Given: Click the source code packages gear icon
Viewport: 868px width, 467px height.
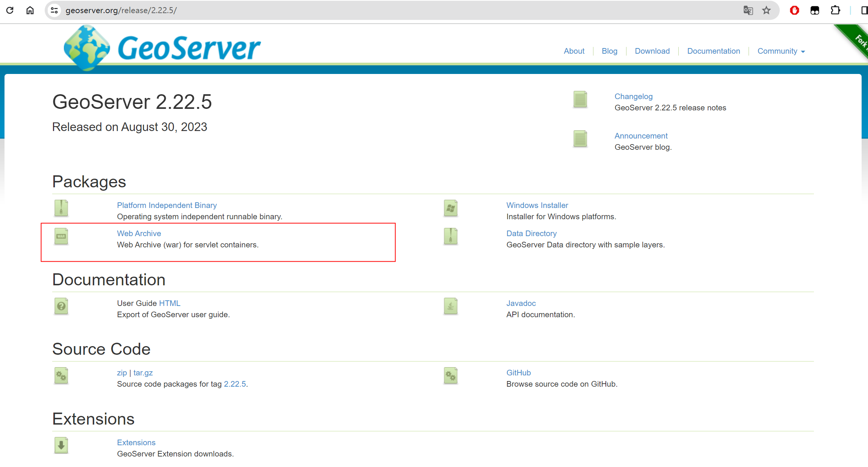Looking at the screenshot, I should click(61, 375).
